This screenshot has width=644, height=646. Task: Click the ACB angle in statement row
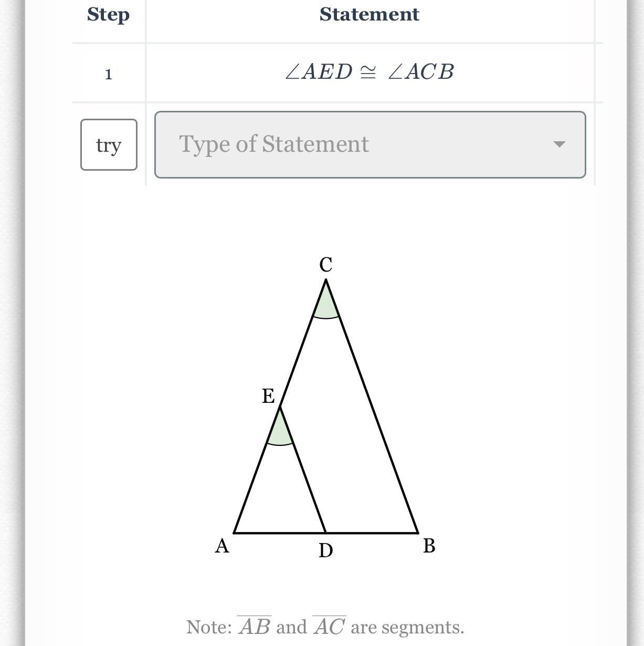click(x=421, y=72)
